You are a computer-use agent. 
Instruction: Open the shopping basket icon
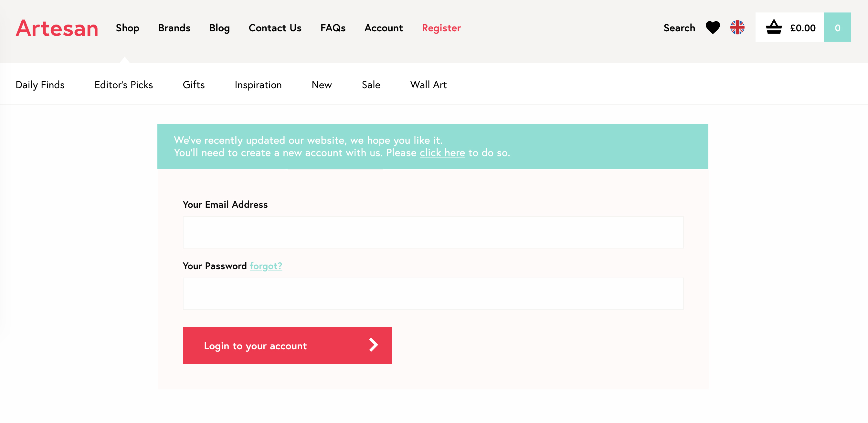[774, 27]
